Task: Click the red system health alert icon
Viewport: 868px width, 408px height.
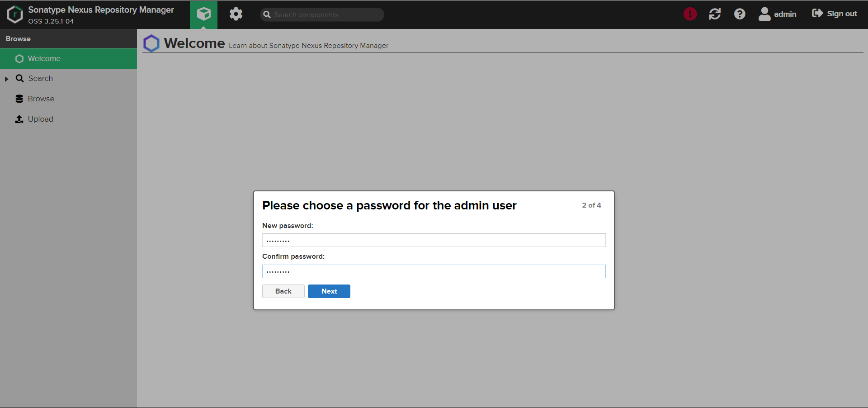Action: pos(689,14)
